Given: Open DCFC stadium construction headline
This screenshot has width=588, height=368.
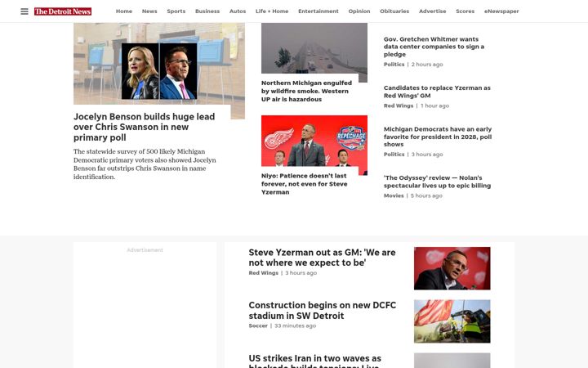Looking at the screenshot, I should click(x=322, y=310).
